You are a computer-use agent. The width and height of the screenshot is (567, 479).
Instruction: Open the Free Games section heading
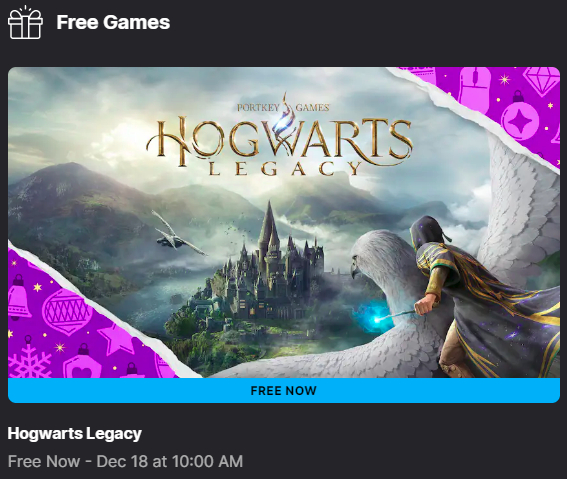click(113, 22)
